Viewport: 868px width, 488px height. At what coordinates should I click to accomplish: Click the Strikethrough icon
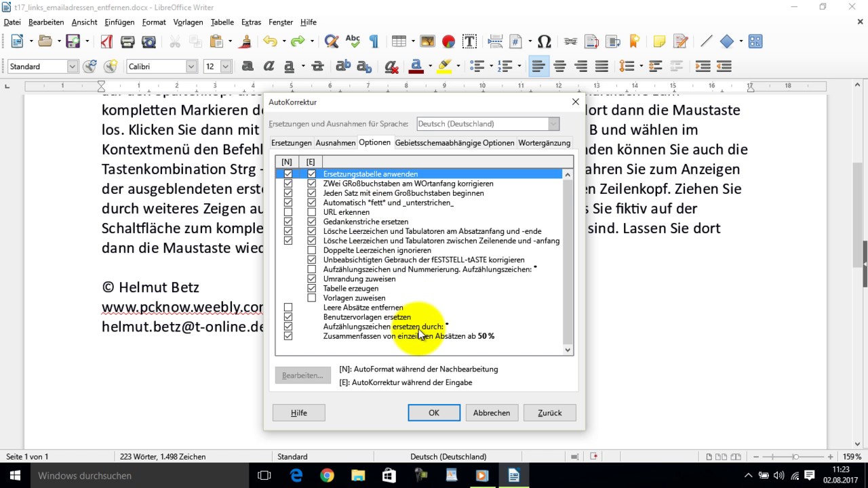317,66
